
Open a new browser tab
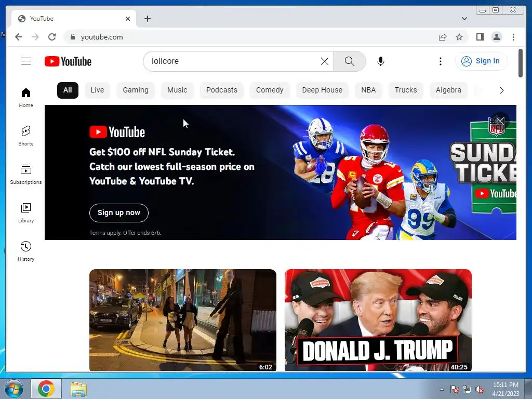147,19
